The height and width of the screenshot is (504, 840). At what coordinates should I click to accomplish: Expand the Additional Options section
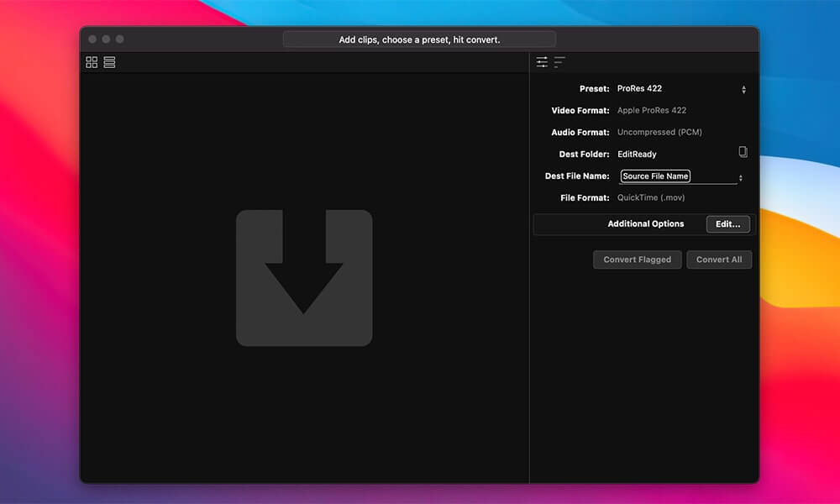click(x=645, y=224)
